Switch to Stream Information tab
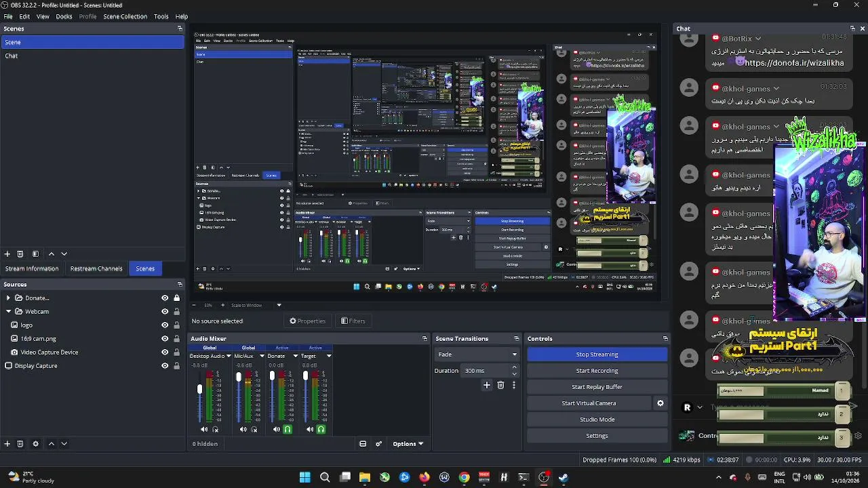868x488 pixels. [x=32, y=268]
